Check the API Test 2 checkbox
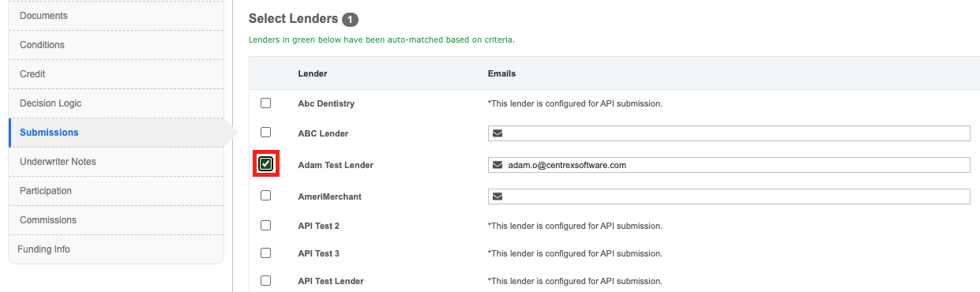The image size is (980, 292). 265,225
